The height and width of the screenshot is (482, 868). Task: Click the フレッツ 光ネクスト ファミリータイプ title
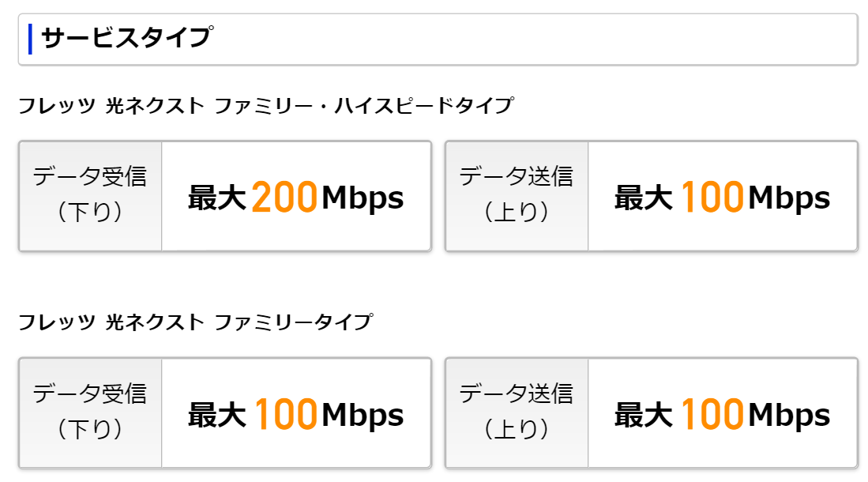click(x=194, y=322)
